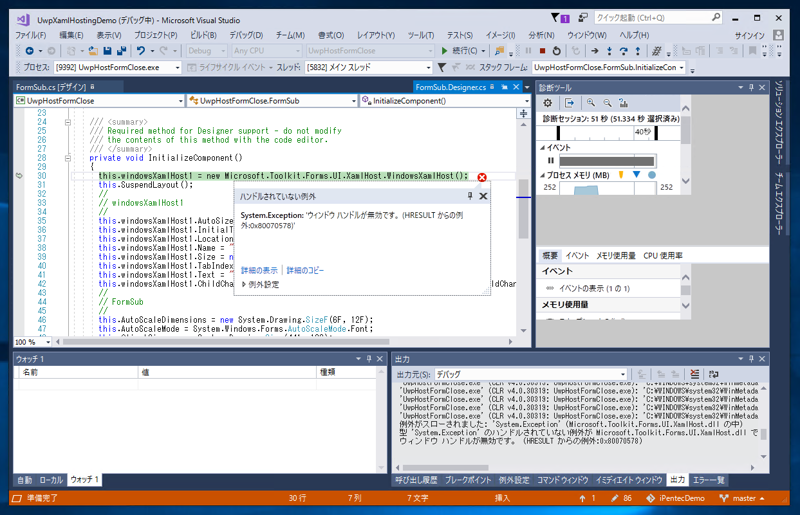Pause the events track in diagnostics

coord(551,161)
